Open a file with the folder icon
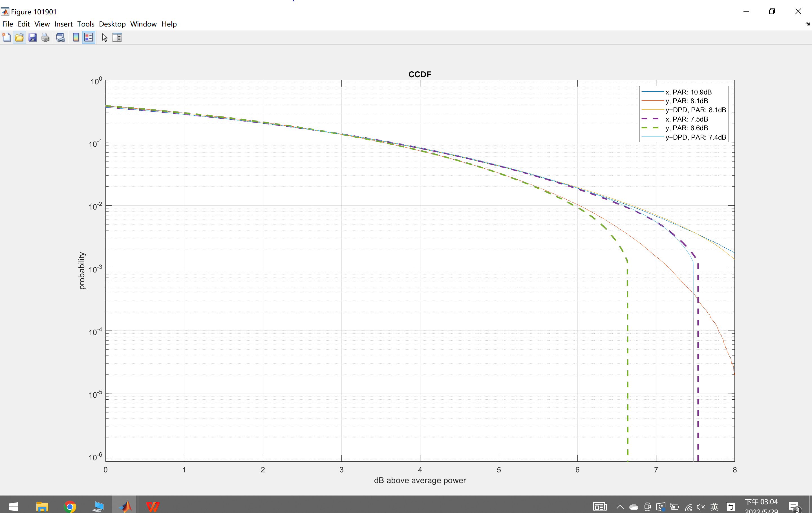The image size is (812, 513). click(x=19, y=38)
